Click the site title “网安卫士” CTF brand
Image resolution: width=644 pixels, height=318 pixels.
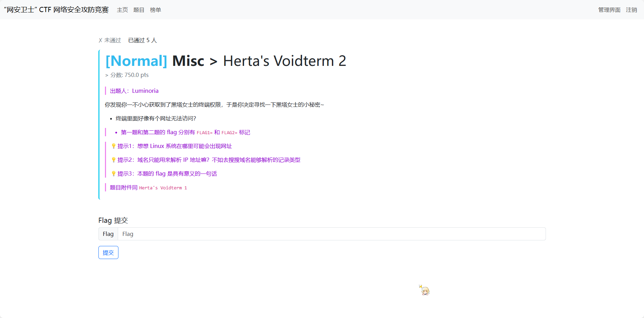click(x=56, y=10)
